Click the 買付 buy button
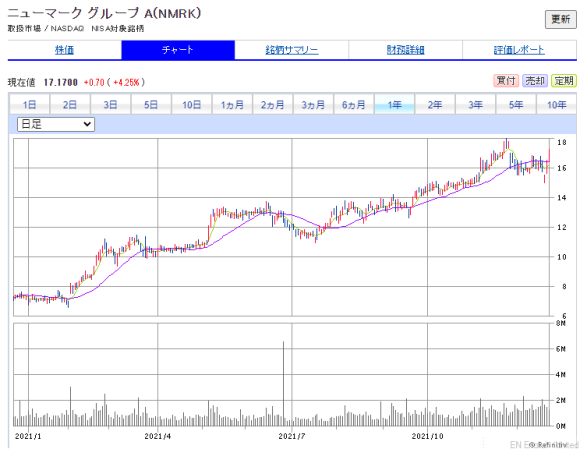This screenshot has width=580, height=449. 506,81
